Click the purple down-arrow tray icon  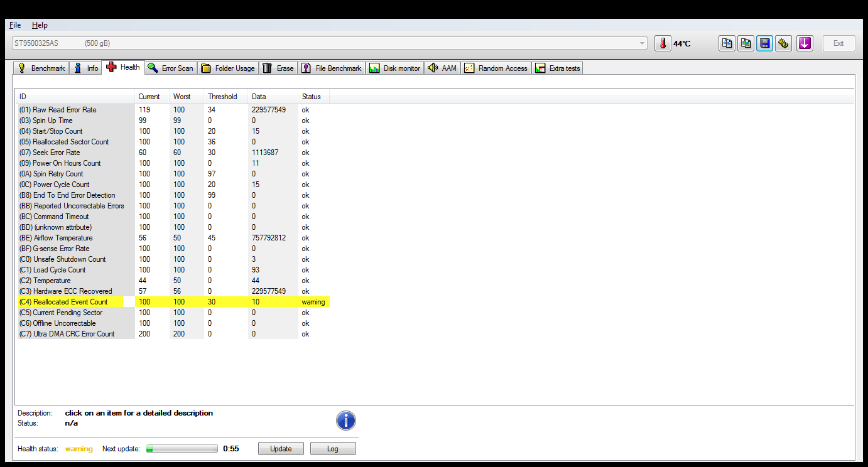click(x=805, y=43)
